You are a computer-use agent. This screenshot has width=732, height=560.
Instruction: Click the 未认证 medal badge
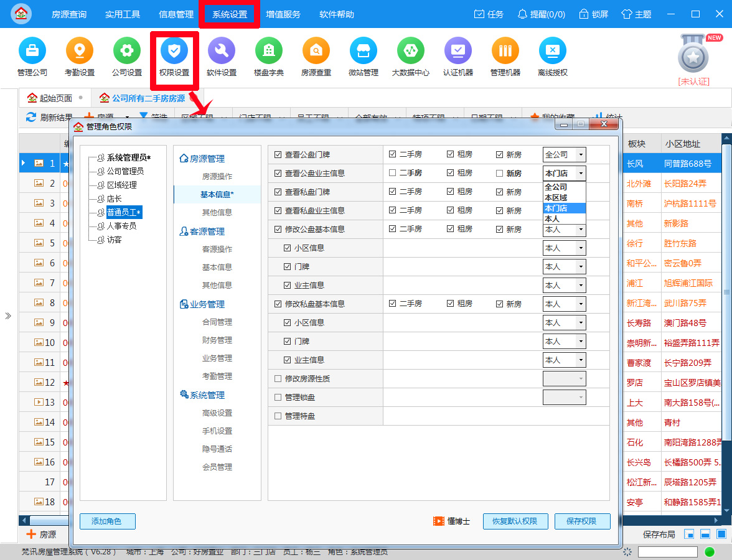(x=693, y=54)
